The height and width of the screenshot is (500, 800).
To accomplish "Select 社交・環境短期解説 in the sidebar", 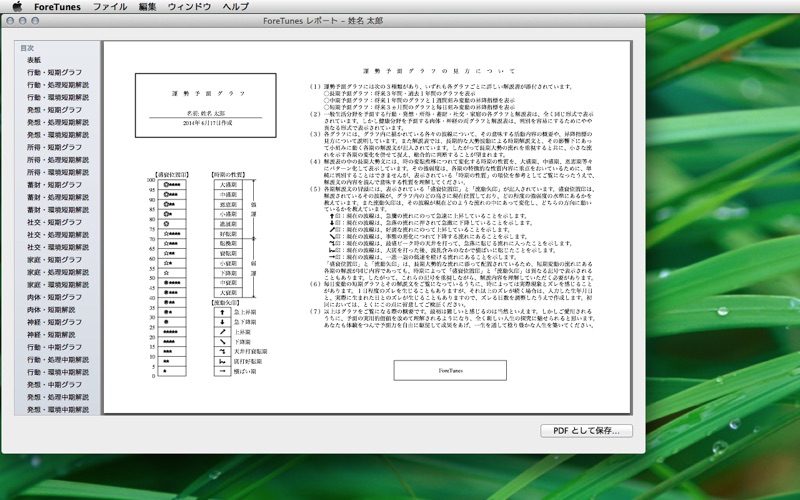I will pos(58,247).
